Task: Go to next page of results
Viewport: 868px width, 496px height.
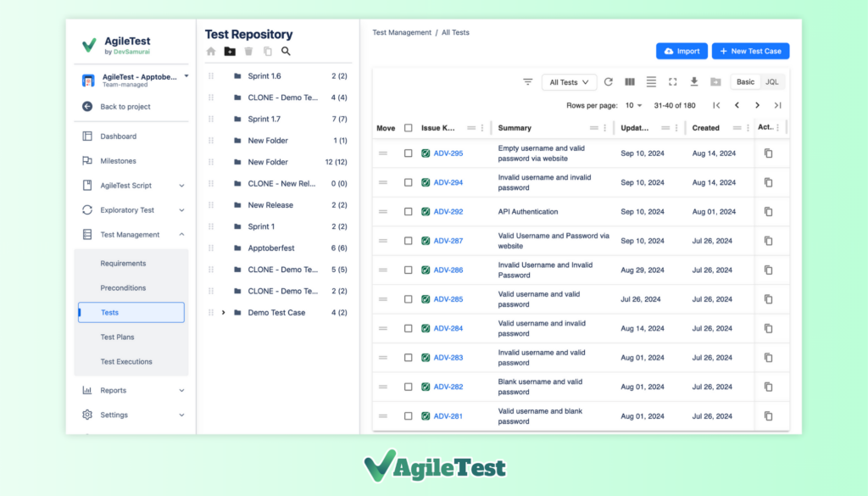Action: click(757, 105)
